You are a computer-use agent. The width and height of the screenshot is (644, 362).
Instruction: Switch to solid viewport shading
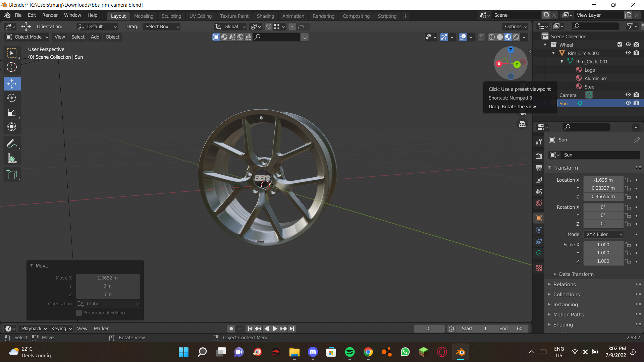click(x=500, y=37)
